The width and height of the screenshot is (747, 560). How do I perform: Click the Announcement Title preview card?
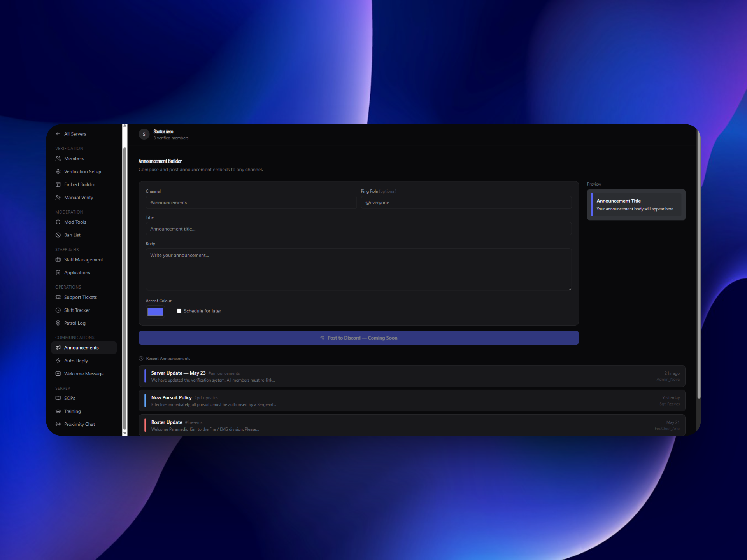click(x=636, y=205)
